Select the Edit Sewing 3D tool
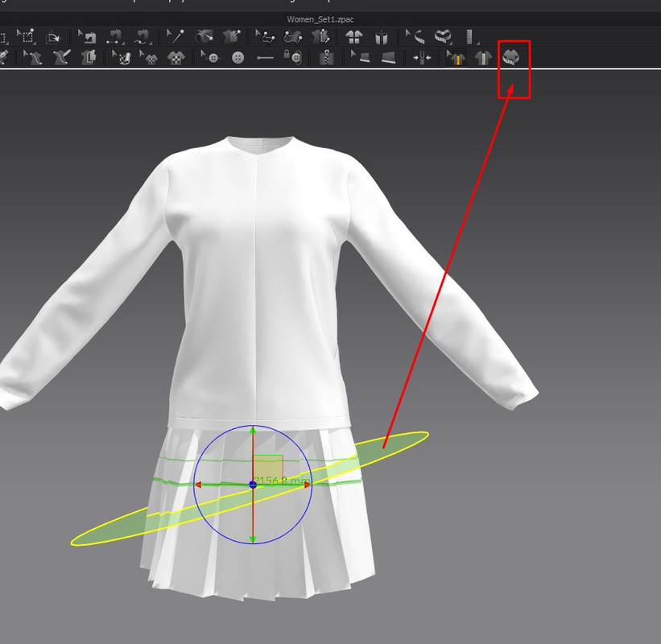Viewport: 661px width, 644px height. tap(87, 37)
